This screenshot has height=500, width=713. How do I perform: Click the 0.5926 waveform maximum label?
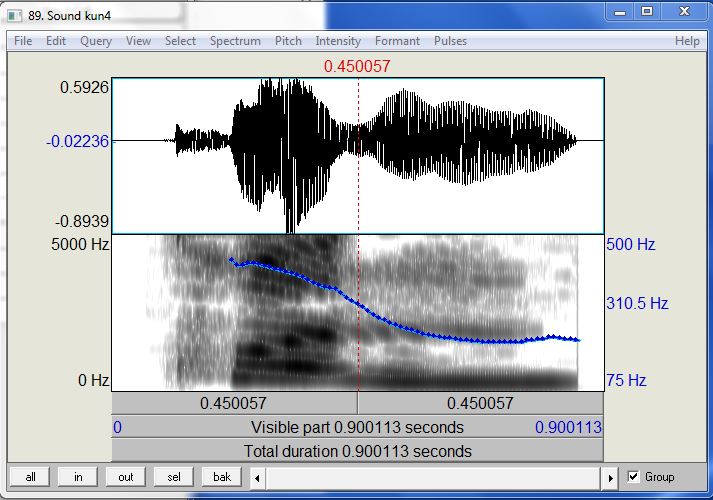[84, 87]
